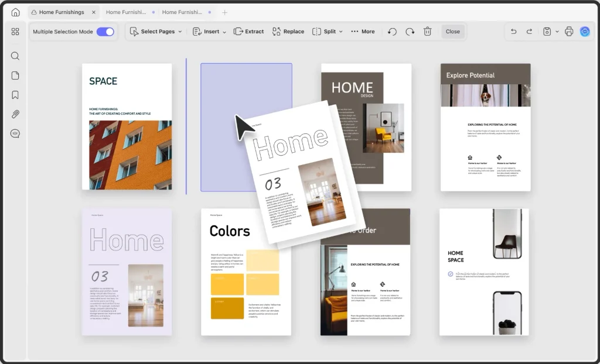Open the Select Pages dropdown
The height and width of the screenshot is (364, 600).
pos(156,32)
